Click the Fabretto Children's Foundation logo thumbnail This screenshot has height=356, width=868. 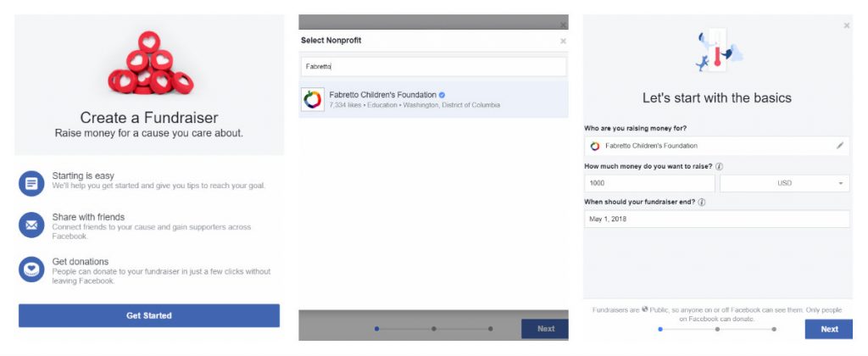tap(313, 100)
